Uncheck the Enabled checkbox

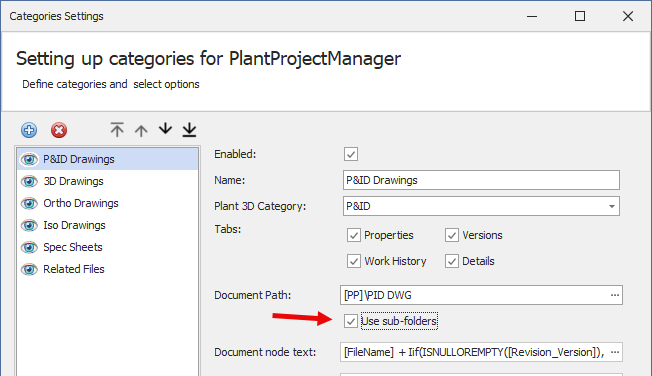tap(351, 154)
